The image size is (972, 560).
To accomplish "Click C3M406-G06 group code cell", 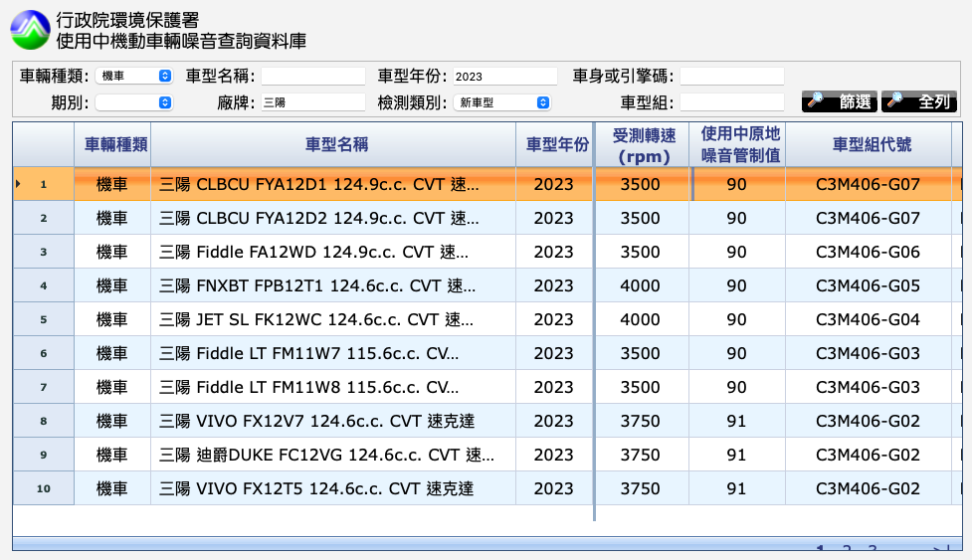I will coord(869,252).
